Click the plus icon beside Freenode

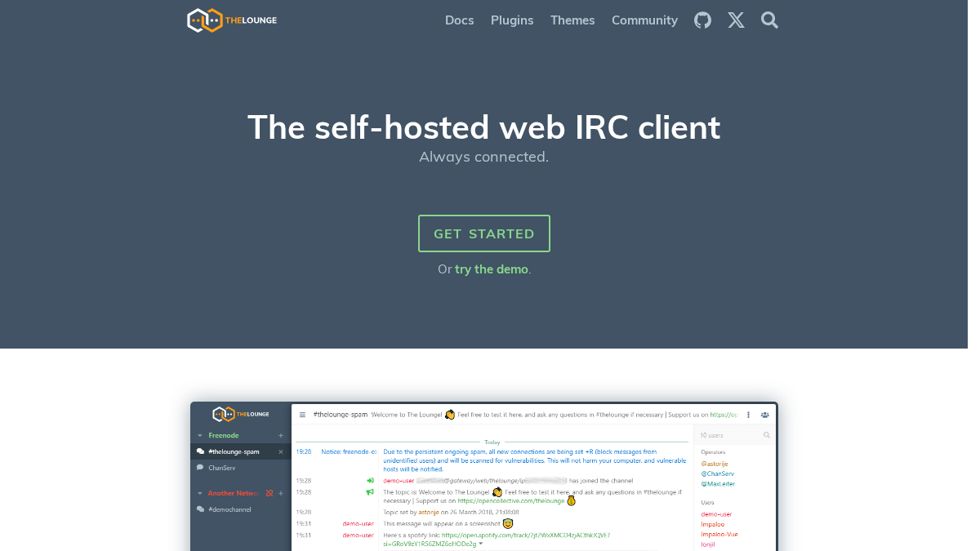pyautogui.click(x=281, y=436)
